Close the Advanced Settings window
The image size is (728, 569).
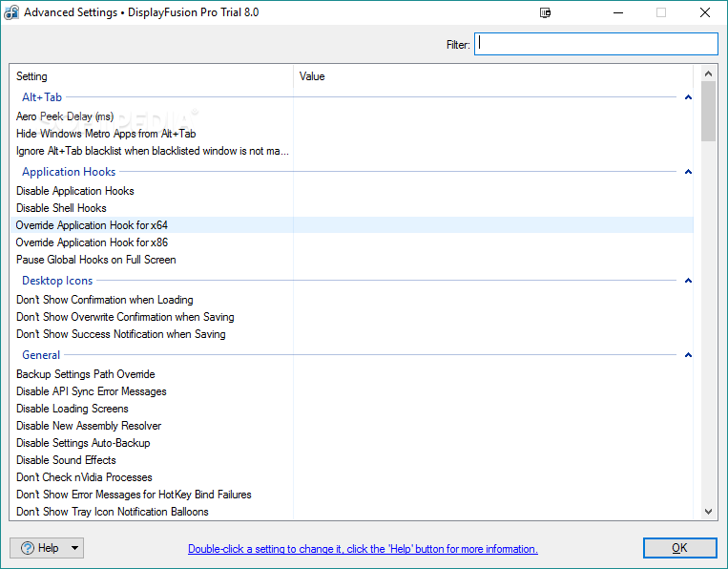click(x=705, y=12)
